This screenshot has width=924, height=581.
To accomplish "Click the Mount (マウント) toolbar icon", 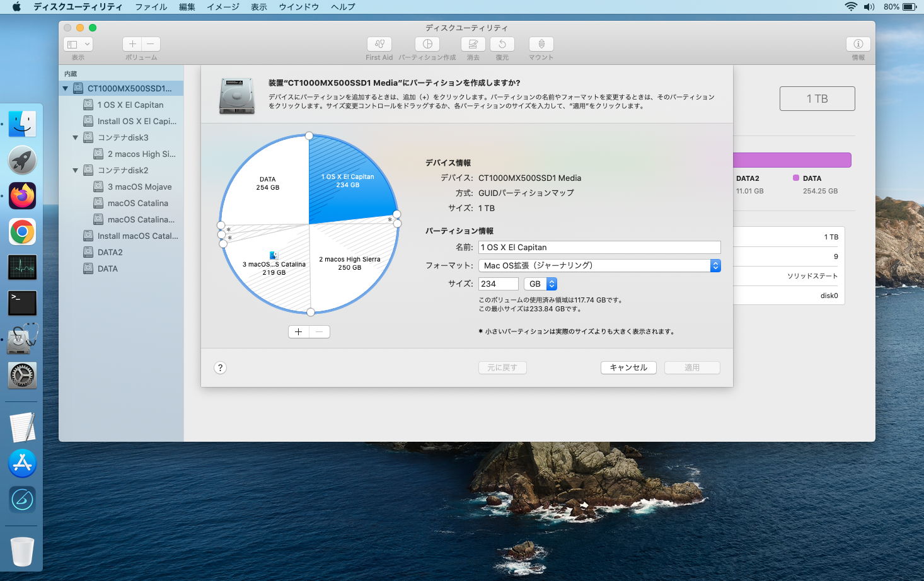I will (x=541, y=44).
